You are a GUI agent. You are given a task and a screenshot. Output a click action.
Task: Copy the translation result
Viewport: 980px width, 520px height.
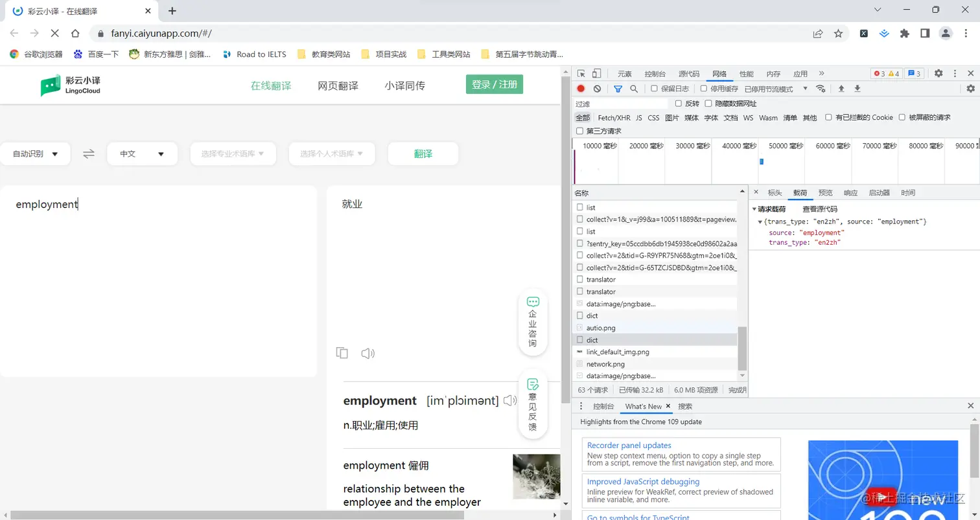click(342, 354)
